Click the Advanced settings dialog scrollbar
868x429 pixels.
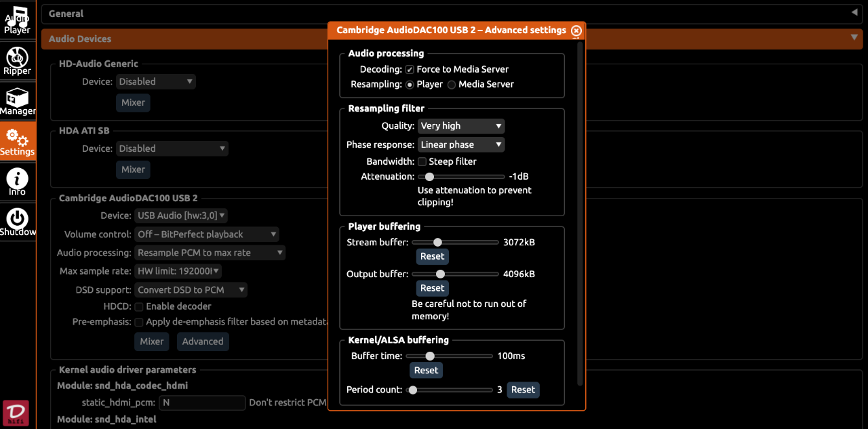point(579,213)
